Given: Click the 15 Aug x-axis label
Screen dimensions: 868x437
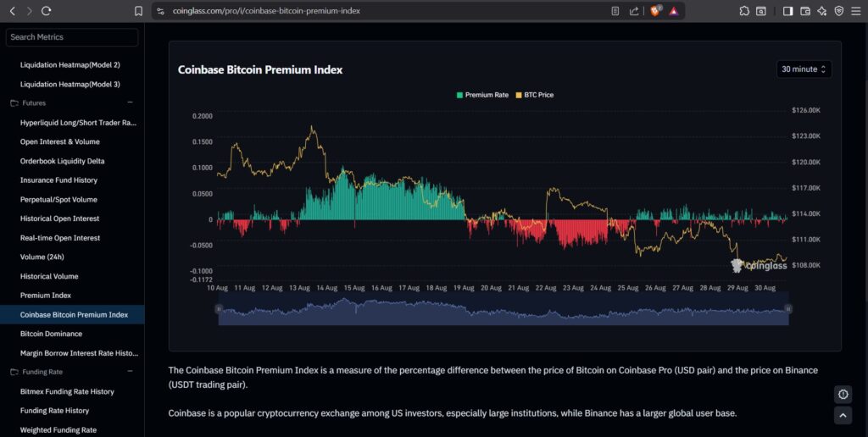Looking at the screenshot, I should coord(354,288).
